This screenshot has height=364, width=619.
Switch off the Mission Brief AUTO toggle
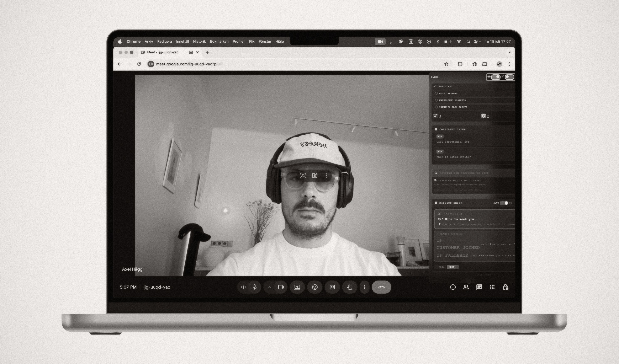pyautogui.click(x=504, y=203)
